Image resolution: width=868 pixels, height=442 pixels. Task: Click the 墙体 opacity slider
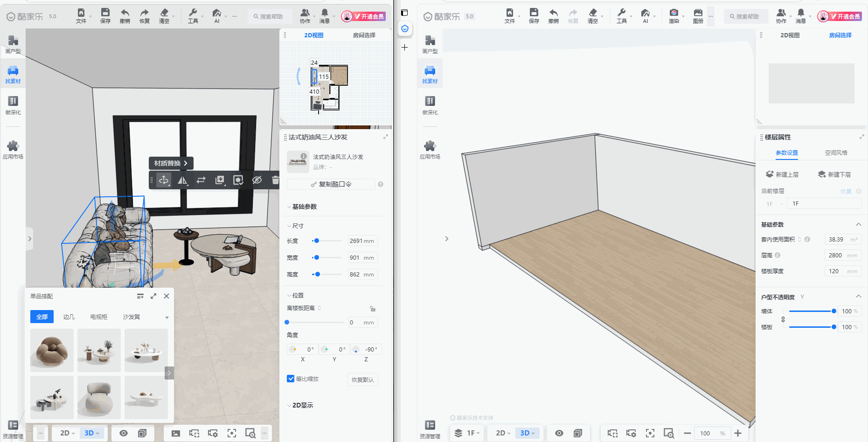pos(811,311)
